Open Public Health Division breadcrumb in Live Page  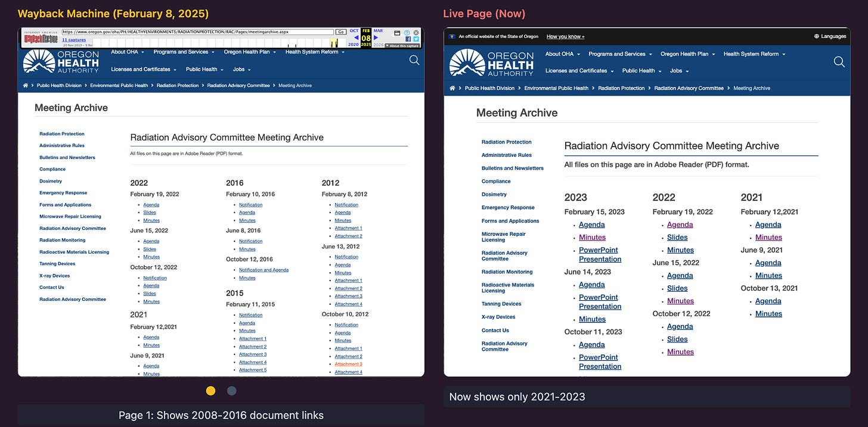[489, 88]
